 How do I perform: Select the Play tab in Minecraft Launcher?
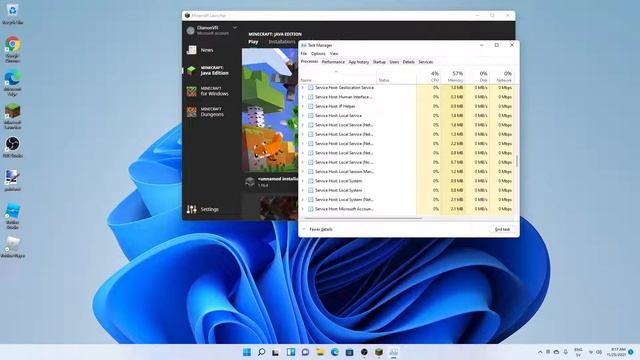253,42
